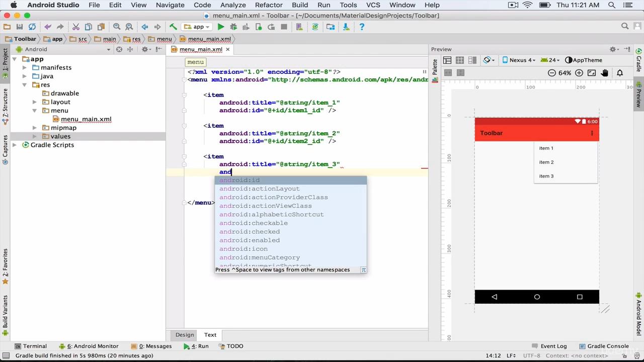Open the Nexus 4 device dropdown
The width and height of the screenshot is (644, 362).
click(x=519, y=60)
